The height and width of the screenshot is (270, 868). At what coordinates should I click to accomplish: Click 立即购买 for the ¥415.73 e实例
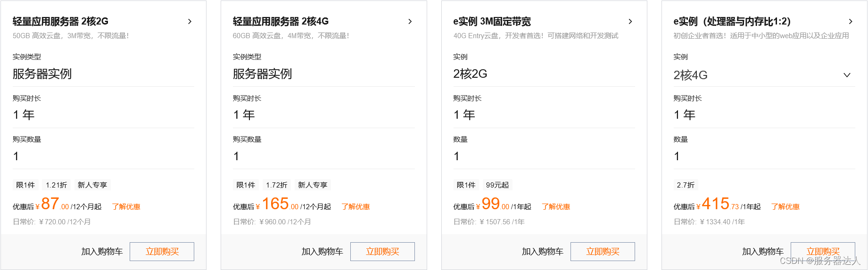(823, 252)
